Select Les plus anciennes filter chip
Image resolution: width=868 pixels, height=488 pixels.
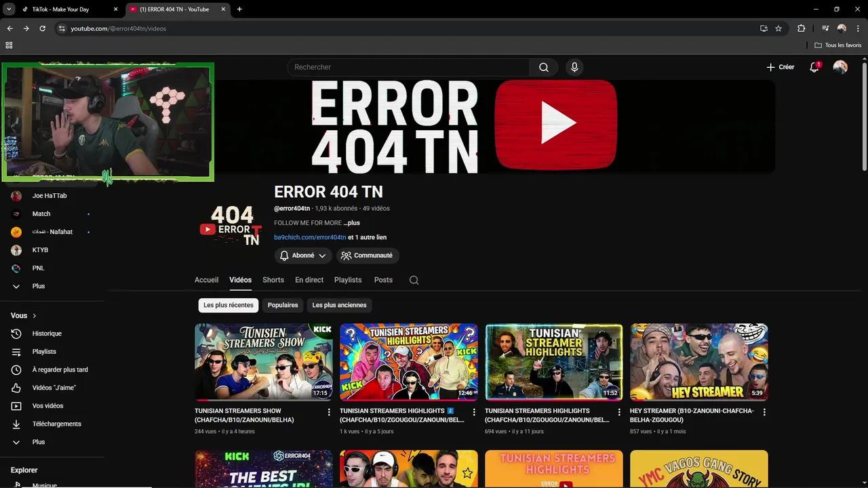[339, 305]
